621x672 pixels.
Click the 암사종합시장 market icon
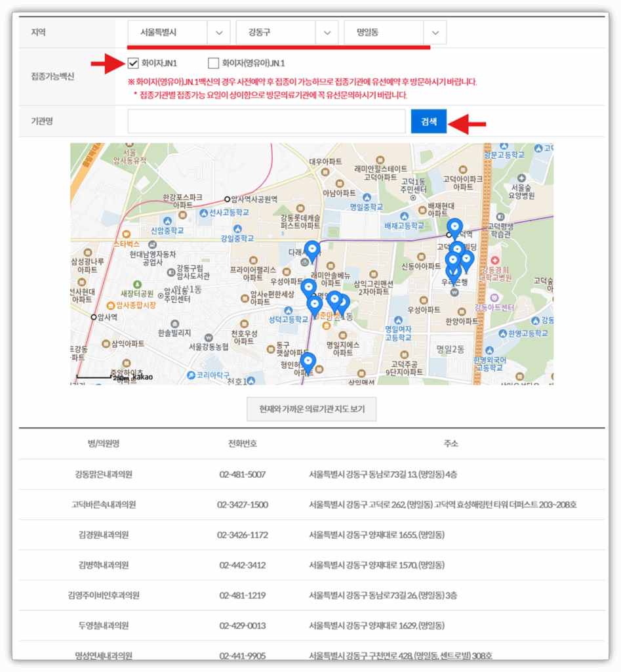pos(111,306)
